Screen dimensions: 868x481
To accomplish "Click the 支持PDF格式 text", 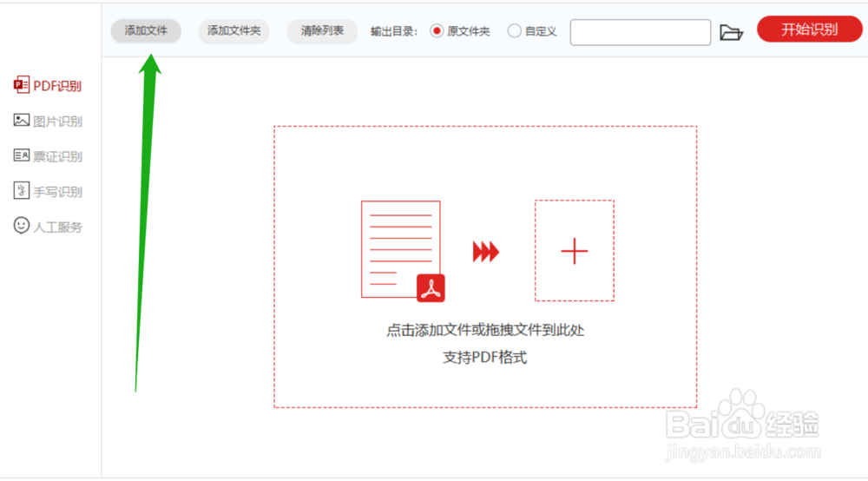I will click(x=485, y=358).
